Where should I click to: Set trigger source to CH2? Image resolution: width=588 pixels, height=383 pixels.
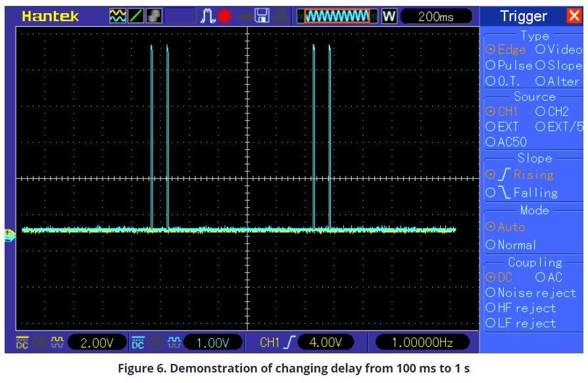point(552,111)
